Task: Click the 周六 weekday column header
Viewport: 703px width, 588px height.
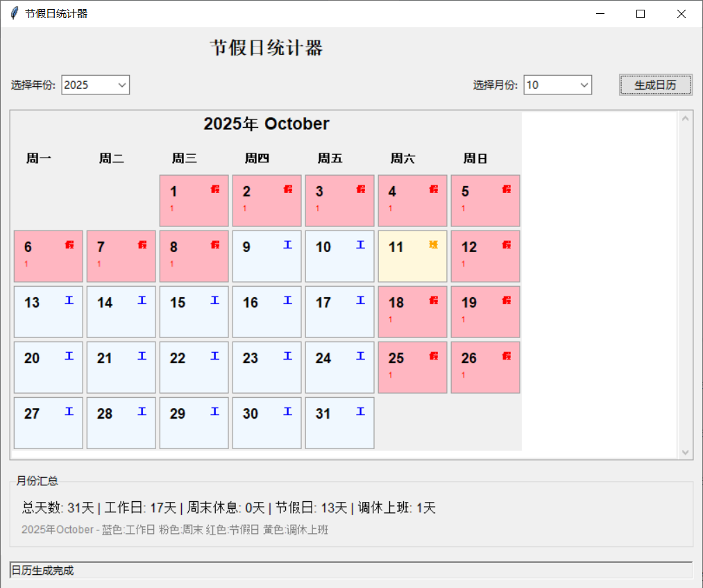Action: pos(403,158)
